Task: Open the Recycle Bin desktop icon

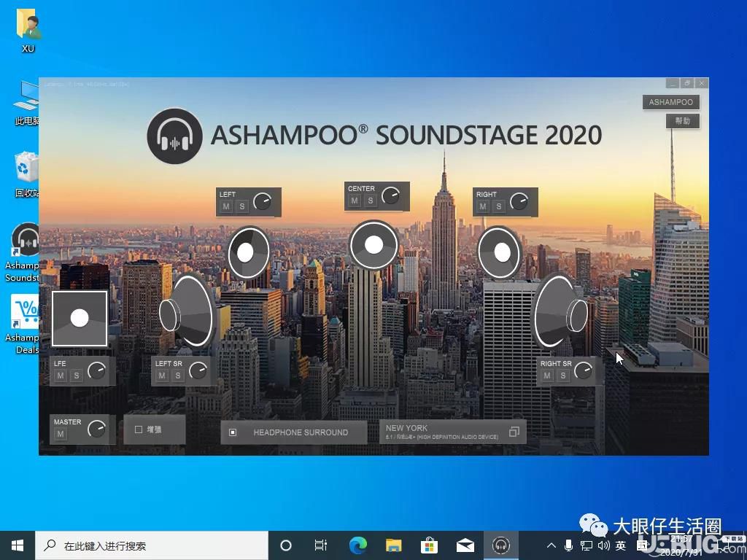Action: (27, 174)
